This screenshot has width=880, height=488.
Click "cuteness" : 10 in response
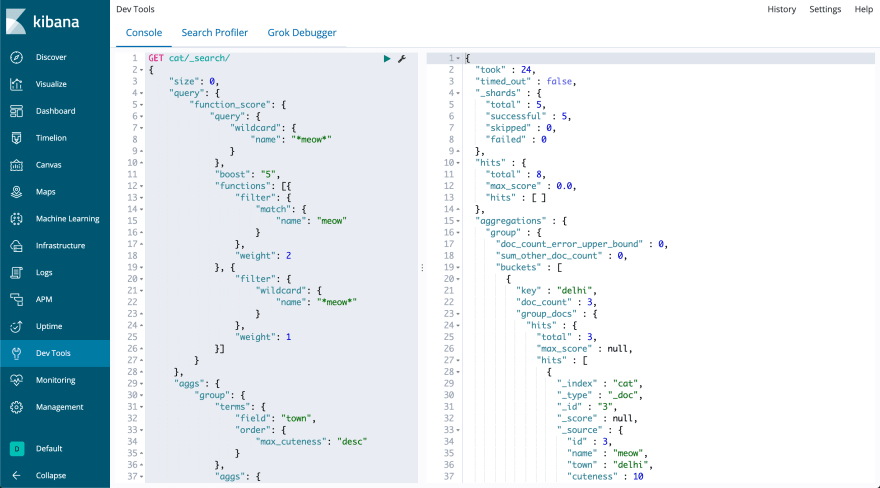[x=605, y=476]
